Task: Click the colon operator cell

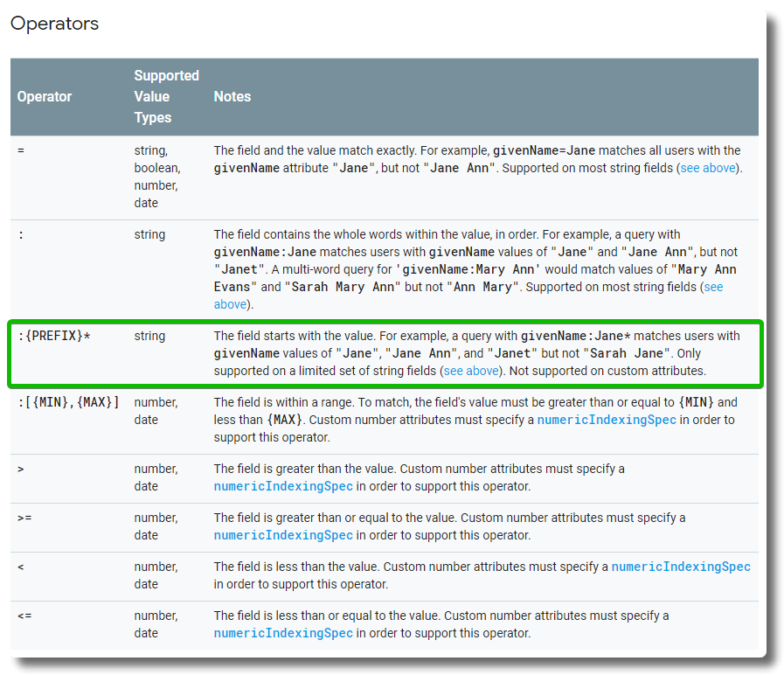Action: tap(20, 233)
